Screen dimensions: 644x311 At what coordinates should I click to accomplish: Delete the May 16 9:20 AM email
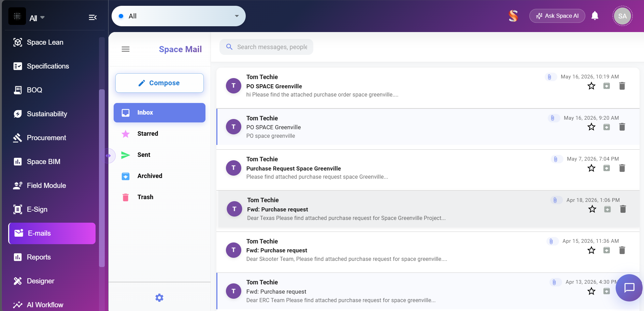(622, 127)
